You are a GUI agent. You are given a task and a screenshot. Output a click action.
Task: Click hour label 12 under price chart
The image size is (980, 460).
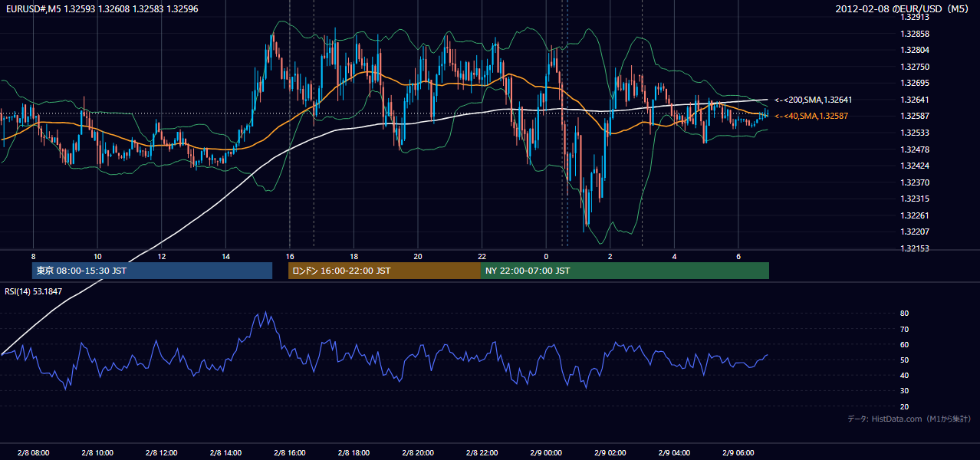[161, 255]
